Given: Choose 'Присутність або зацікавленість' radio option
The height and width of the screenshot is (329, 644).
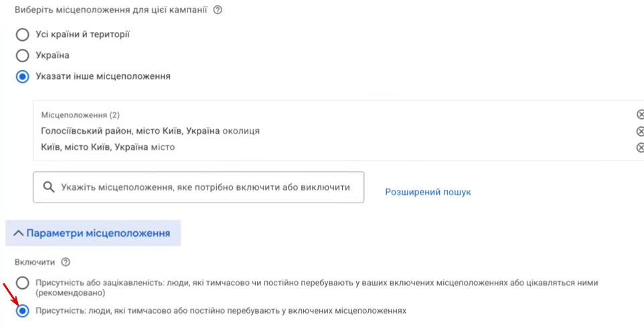Looking at the screenshot, I should pos(23,283).
